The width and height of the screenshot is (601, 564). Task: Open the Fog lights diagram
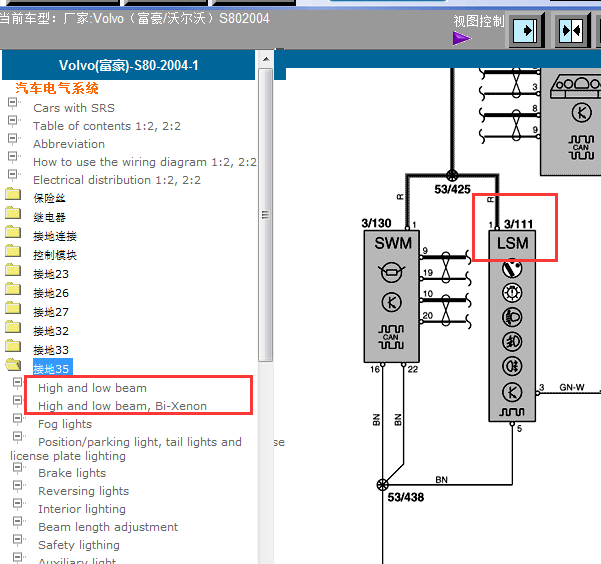(65, 424)
